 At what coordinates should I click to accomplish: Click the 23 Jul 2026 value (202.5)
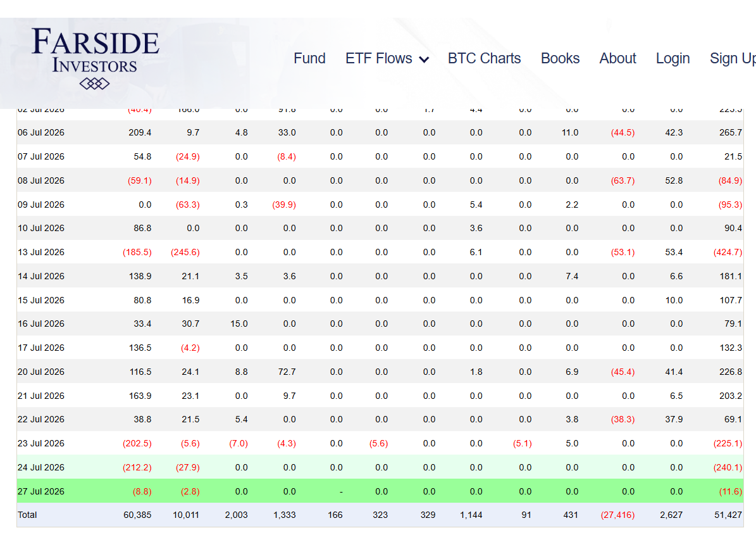137,443
